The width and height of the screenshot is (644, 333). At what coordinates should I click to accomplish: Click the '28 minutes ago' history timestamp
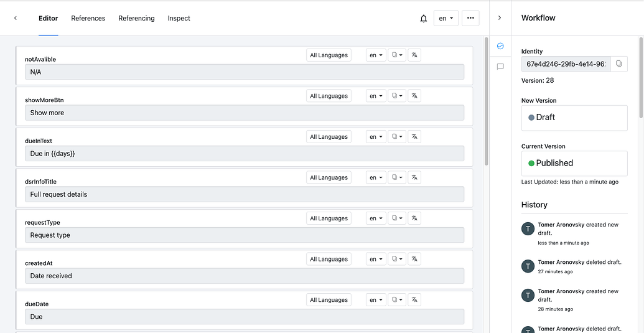[555, 309]
